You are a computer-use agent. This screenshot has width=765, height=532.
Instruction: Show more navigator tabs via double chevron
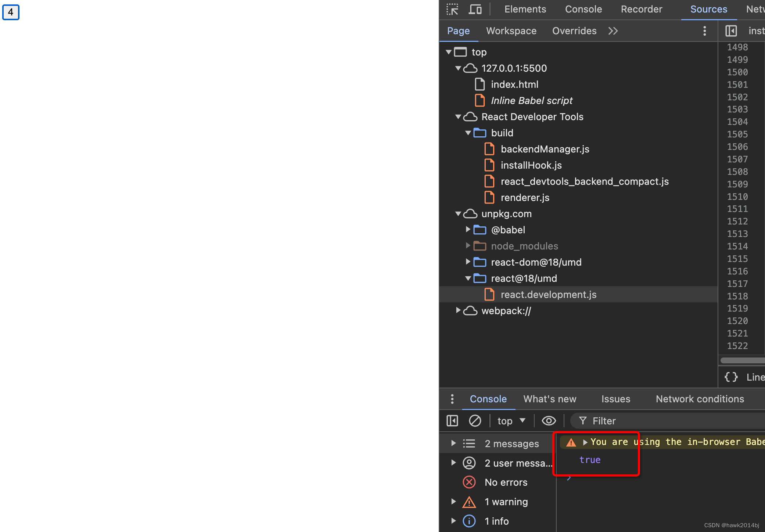613,31
